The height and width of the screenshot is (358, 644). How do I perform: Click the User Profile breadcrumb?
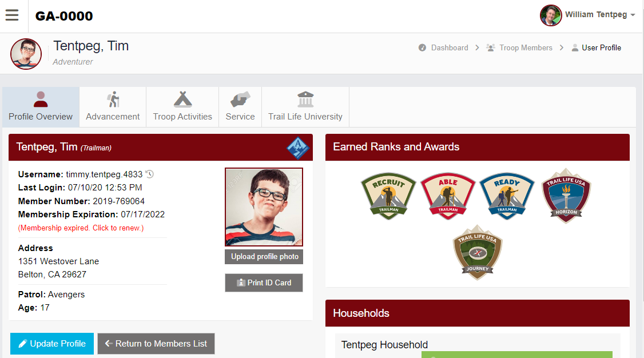coord(601,47)
